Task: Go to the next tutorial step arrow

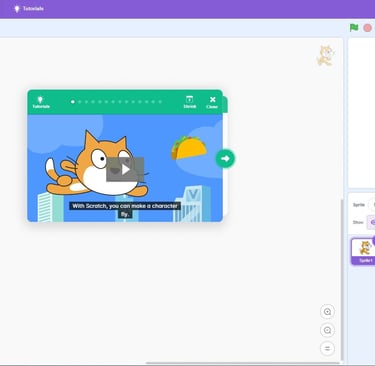Action: pyautogui.click(x=225, y=159)
